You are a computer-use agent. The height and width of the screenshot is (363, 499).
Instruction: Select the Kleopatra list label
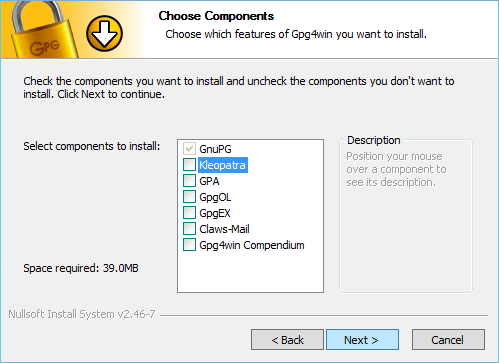tap(223, 165)
